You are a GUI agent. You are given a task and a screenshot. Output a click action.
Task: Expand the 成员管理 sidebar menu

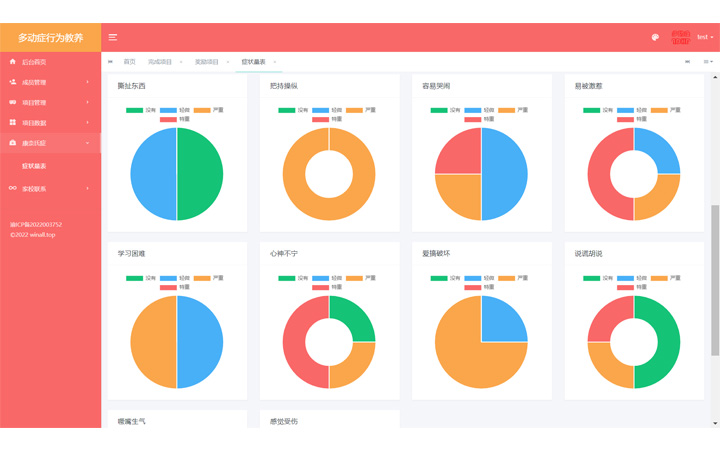[x=50, y=82]
